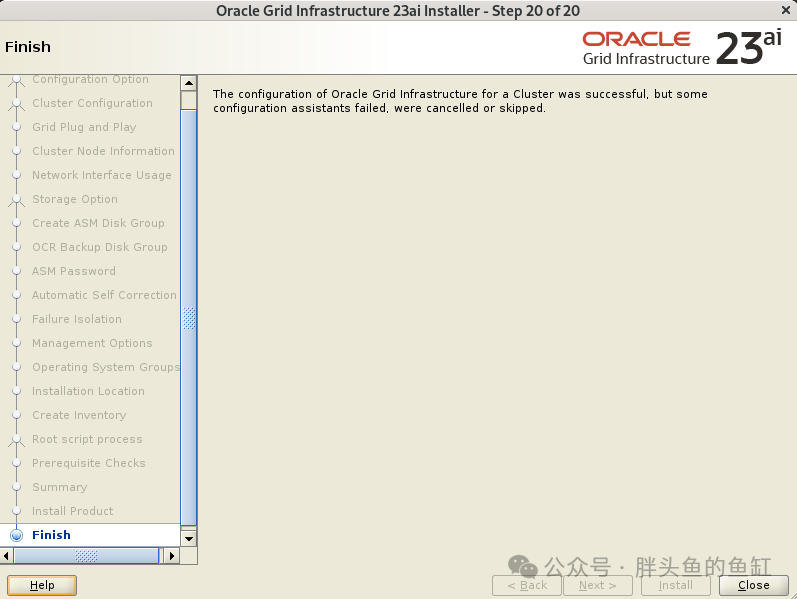Click the Cluster Node Information bullet icon
The image size is (797, 599).
click(17, 151)
